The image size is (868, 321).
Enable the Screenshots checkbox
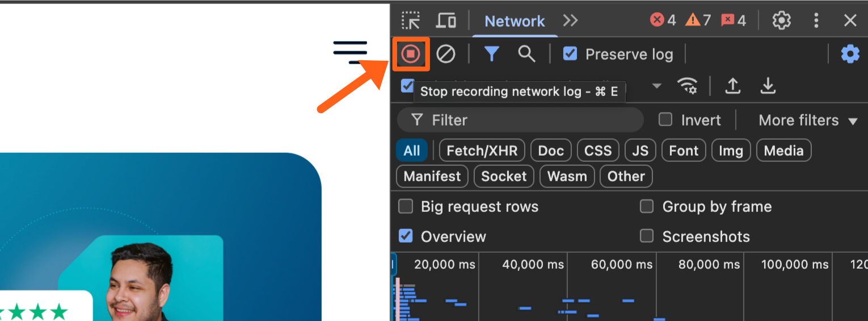647,236
